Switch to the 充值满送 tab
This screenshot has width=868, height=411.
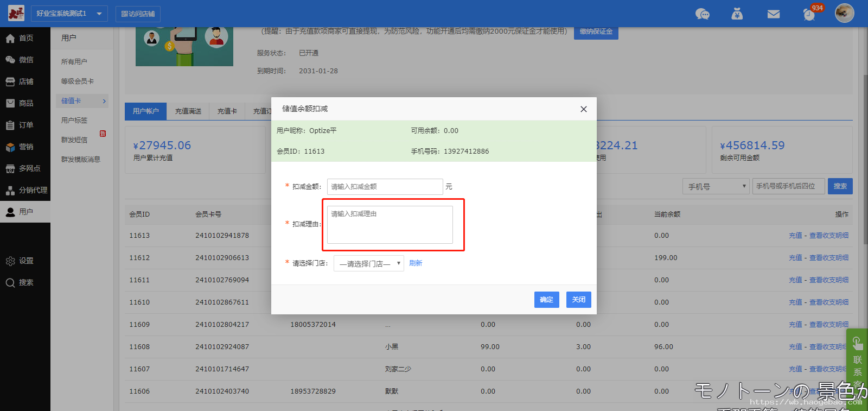(x=188, y=111)
